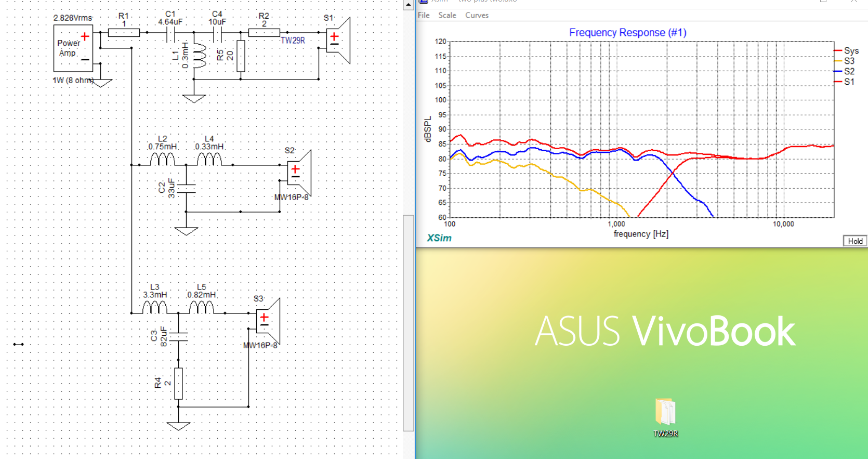
Task: Select the ground symbol by Power Amp
Action: (x=101, y=83)
